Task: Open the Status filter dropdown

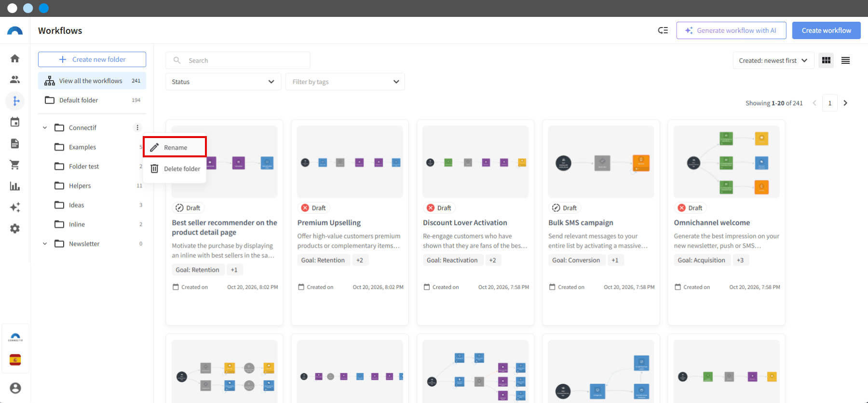Action: 223,82
